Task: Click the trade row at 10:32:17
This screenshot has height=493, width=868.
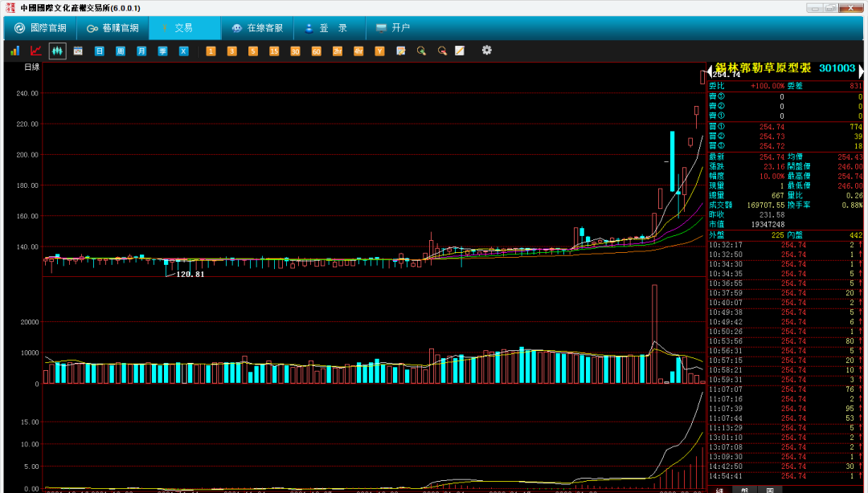Action: 785,245
